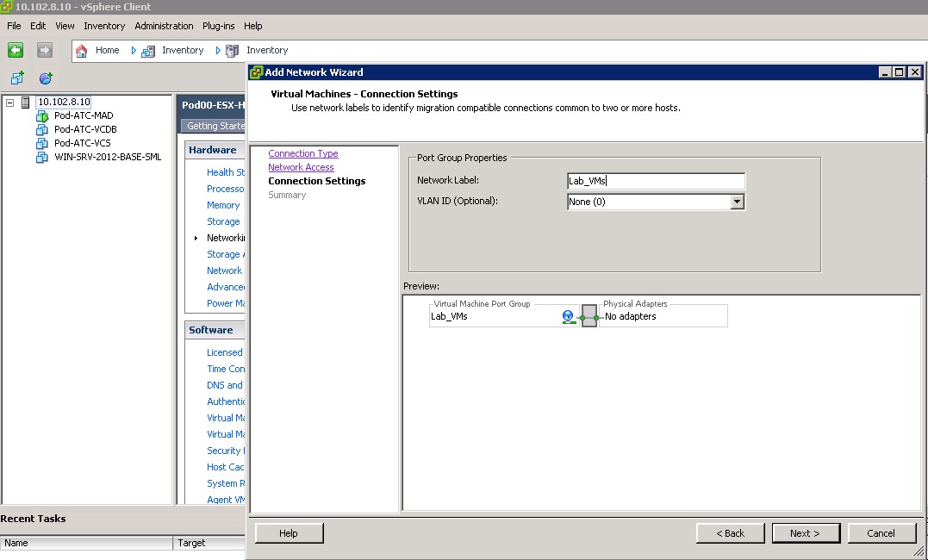Click the New Virtual Machine toolbar icon
Screen dimensions: 928x560
(17, 78)
